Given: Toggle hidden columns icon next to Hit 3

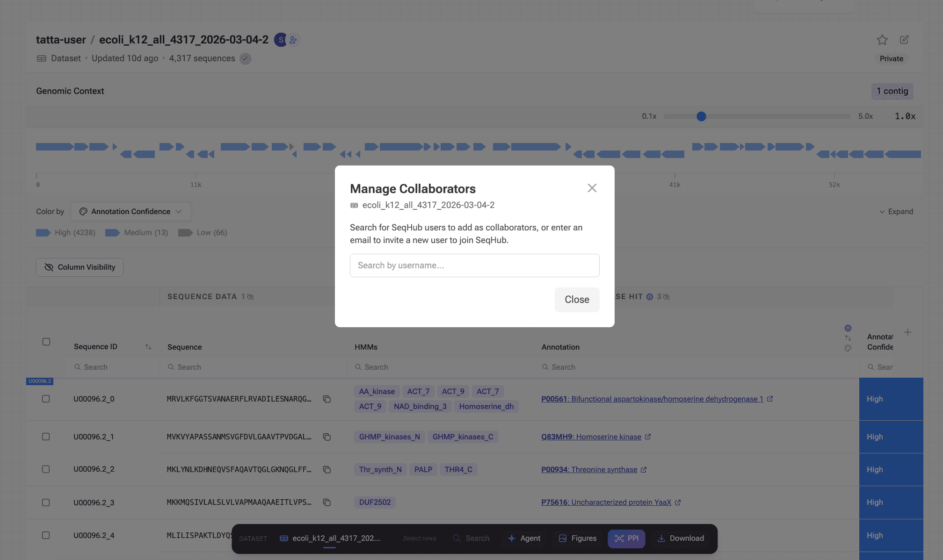Looking at the screenshot, I should coord(666,297).
